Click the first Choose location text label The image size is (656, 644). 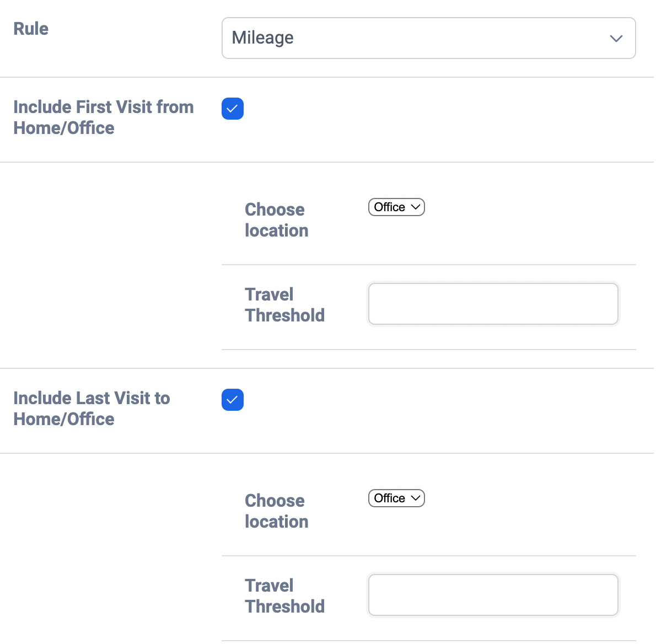[276, 219]
